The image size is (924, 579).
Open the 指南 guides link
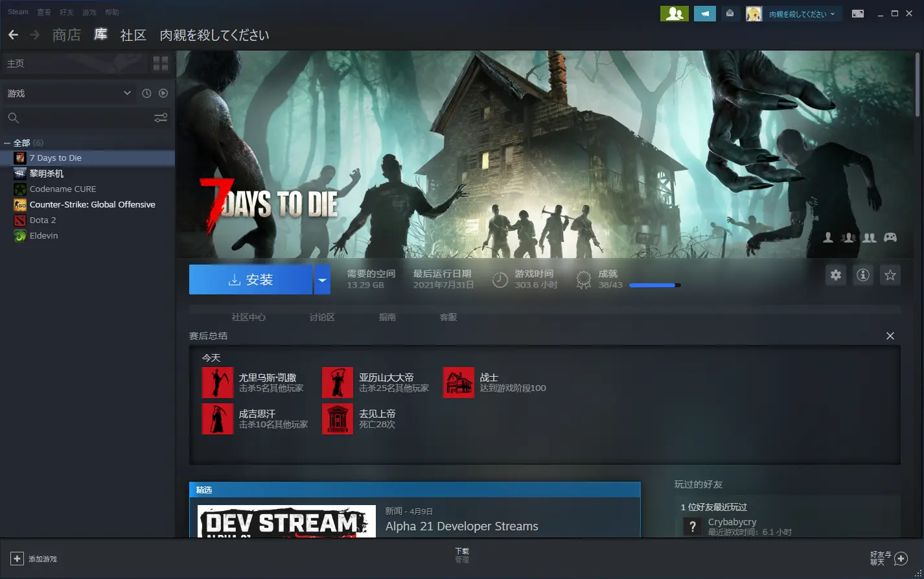tap(387, 317)
